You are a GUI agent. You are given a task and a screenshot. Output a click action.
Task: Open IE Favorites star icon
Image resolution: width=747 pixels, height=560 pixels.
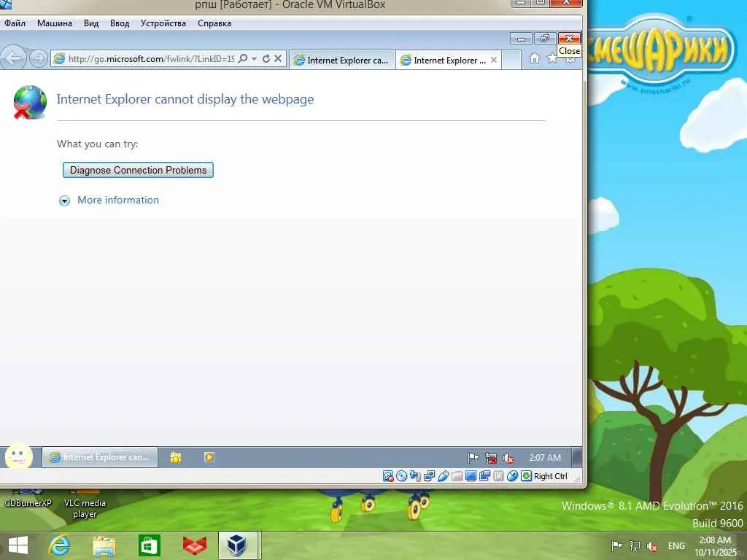click(552, 58)
